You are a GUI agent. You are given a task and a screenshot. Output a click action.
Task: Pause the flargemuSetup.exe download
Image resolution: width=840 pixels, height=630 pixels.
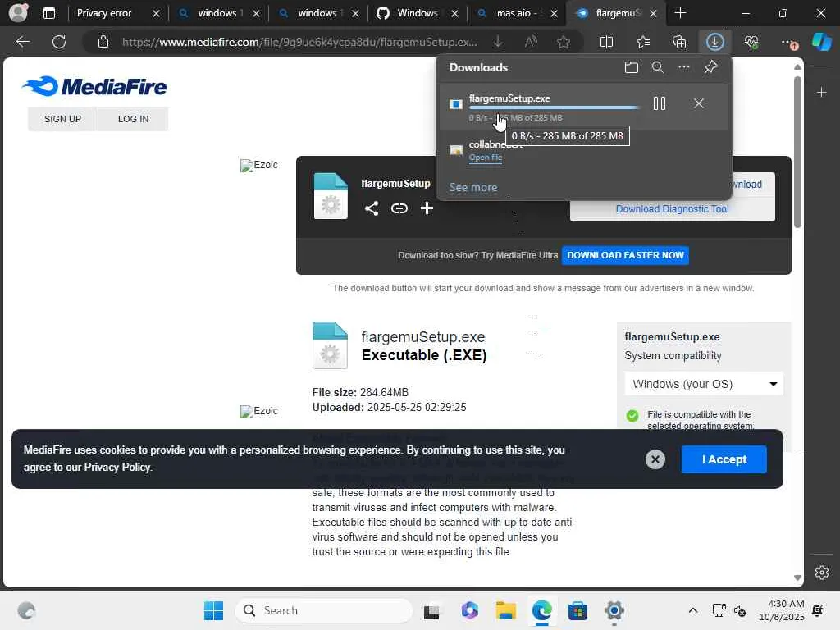660,103
